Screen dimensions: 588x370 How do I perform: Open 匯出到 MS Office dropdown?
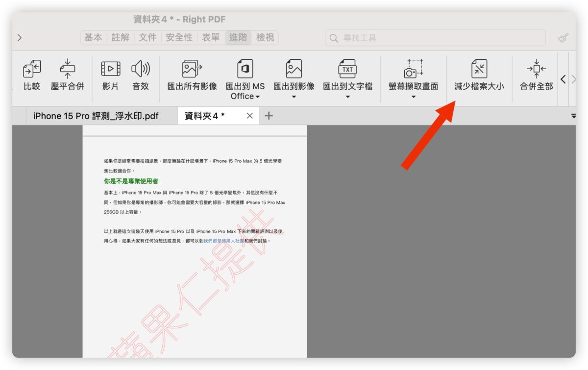[245, 80]
